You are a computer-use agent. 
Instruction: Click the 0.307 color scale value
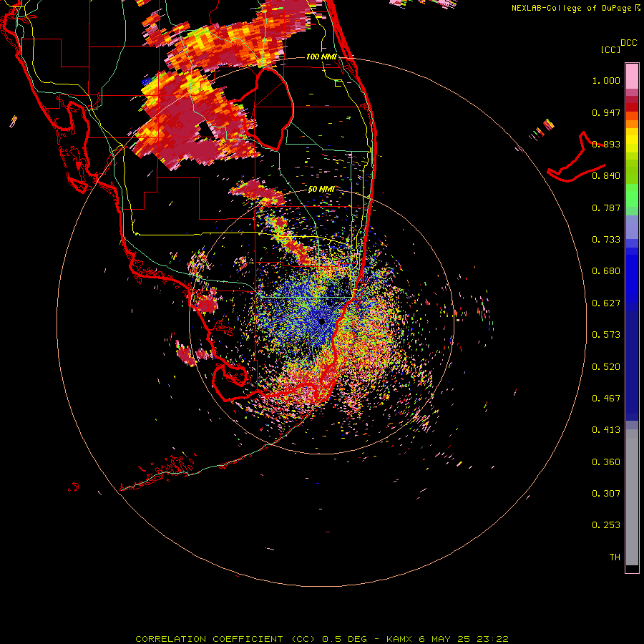[x=606, y=494]
